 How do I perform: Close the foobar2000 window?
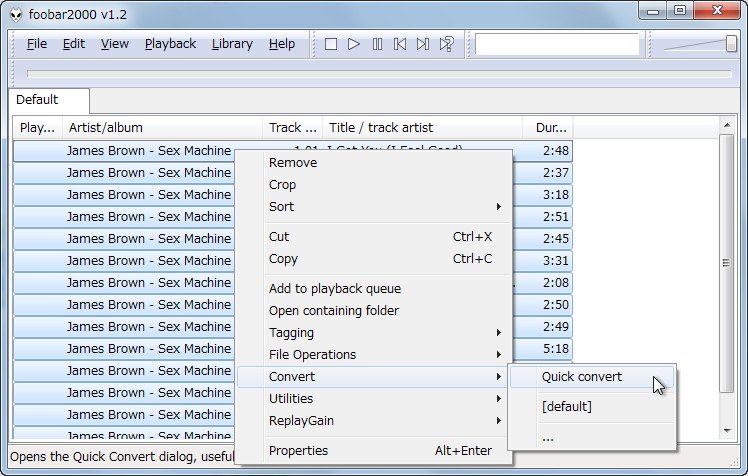click(x=717, y=11)
